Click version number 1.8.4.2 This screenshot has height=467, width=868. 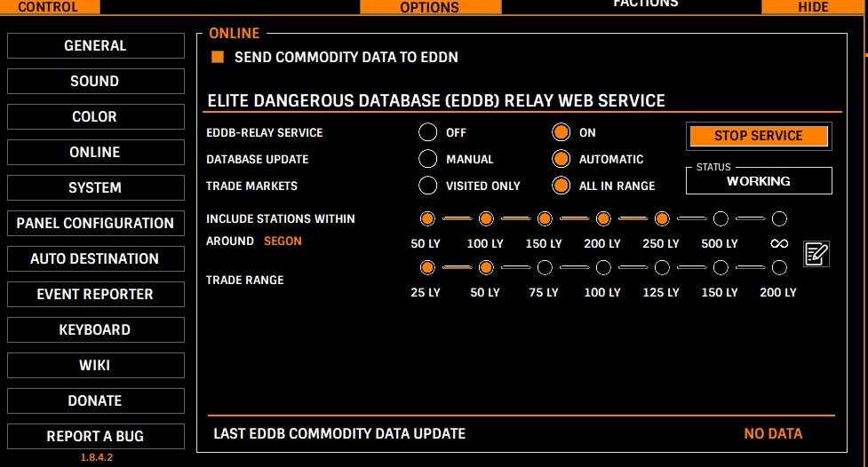96,457
